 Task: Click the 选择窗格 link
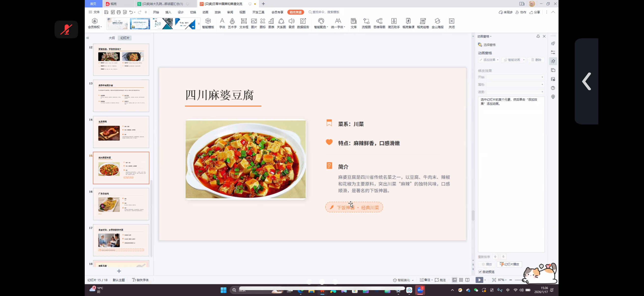pyautogui.click(x=489, y=45)
